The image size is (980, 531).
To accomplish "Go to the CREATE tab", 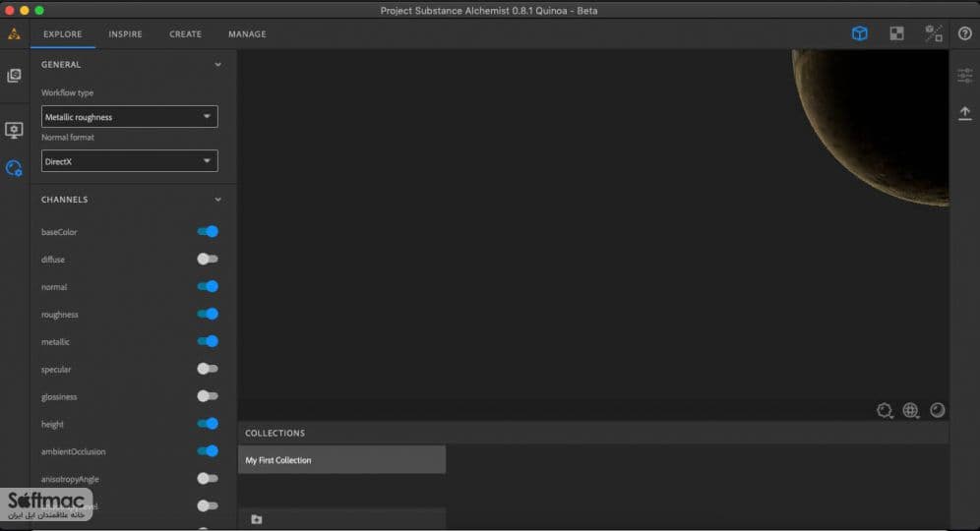I will (186, 33).
